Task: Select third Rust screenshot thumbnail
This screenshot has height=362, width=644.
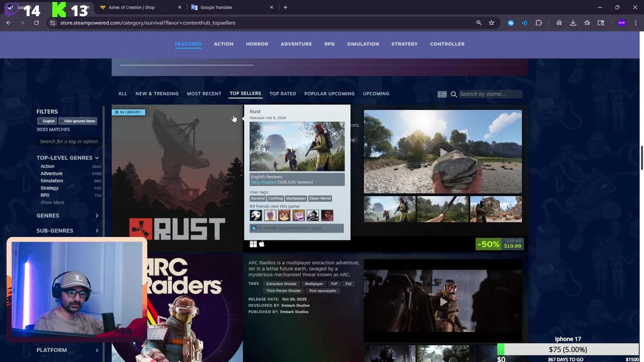Action: pos(496,209)
